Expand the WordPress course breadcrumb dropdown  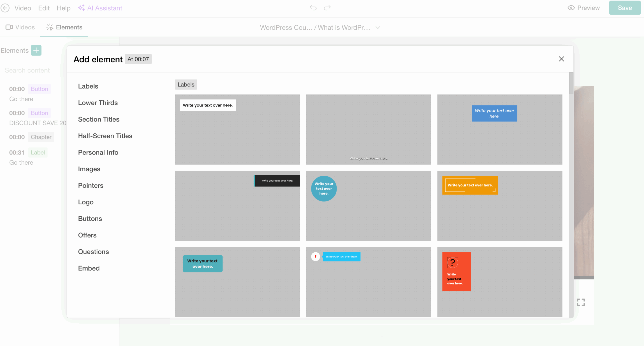[378, 28]
